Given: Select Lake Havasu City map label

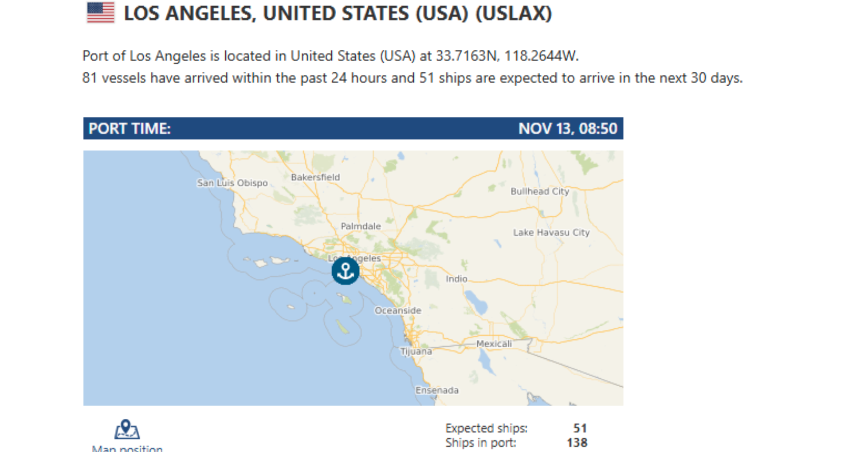Looking at the screenshot, I should pyautogui.click(x=551, y=233).
